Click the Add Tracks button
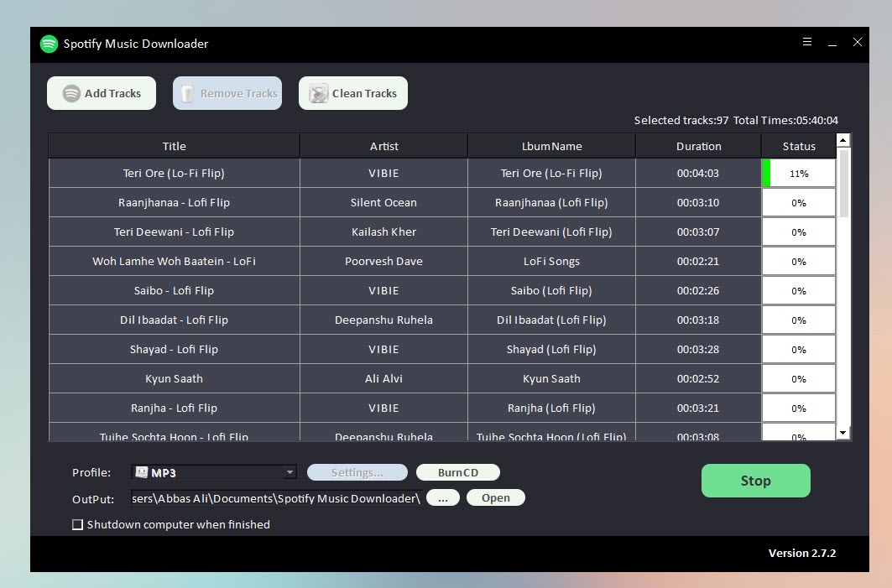The height and width of the screenshot is (588, 892). tap(102, 93)
